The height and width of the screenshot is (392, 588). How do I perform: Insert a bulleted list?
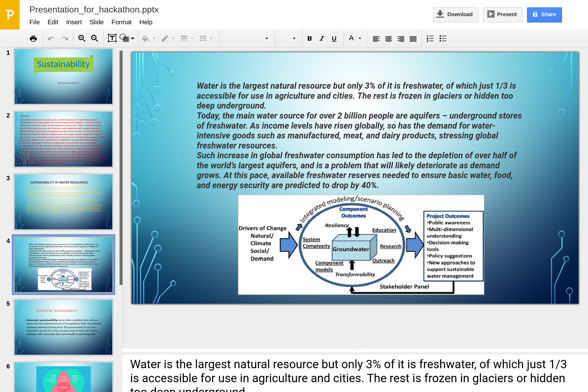(x=443, y=38)
